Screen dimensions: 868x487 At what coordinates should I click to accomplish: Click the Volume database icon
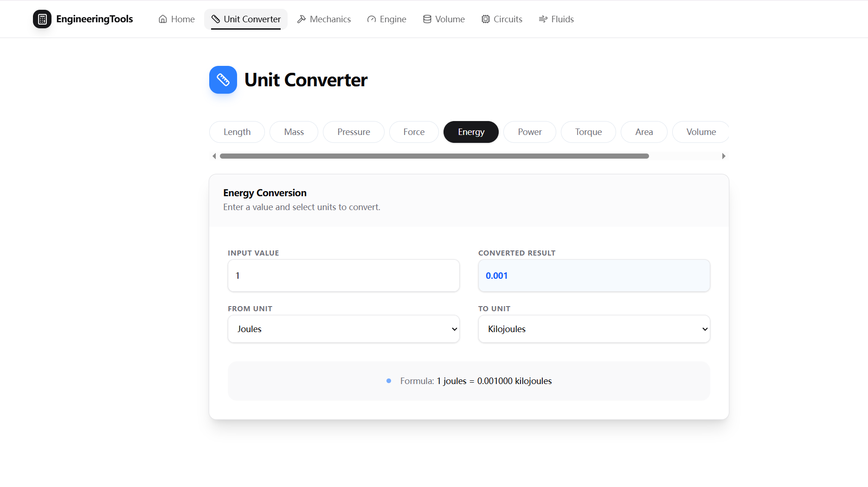[x=427, y=19]
